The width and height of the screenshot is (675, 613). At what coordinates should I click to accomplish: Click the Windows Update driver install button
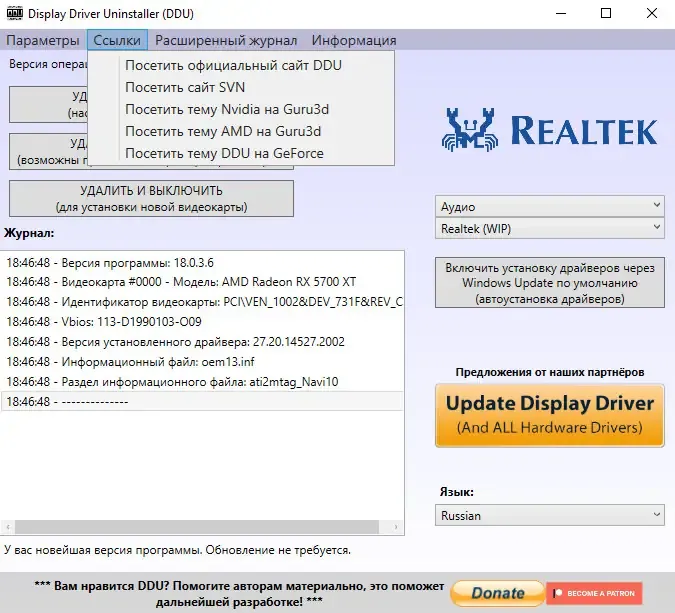[550, 283]
